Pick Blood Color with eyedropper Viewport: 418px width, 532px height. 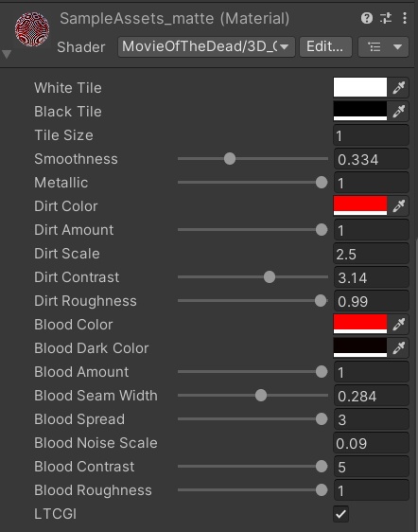[399, 325]
